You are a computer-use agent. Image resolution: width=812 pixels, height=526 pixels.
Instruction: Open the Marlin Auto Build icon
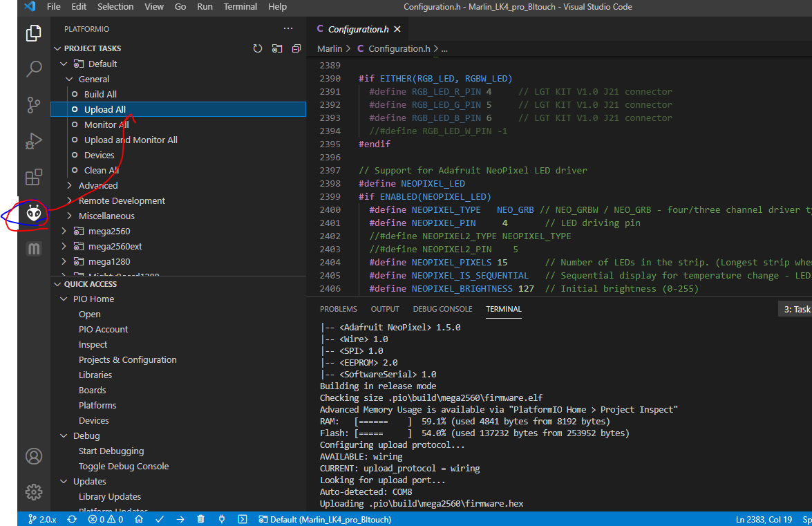[34, 249]
